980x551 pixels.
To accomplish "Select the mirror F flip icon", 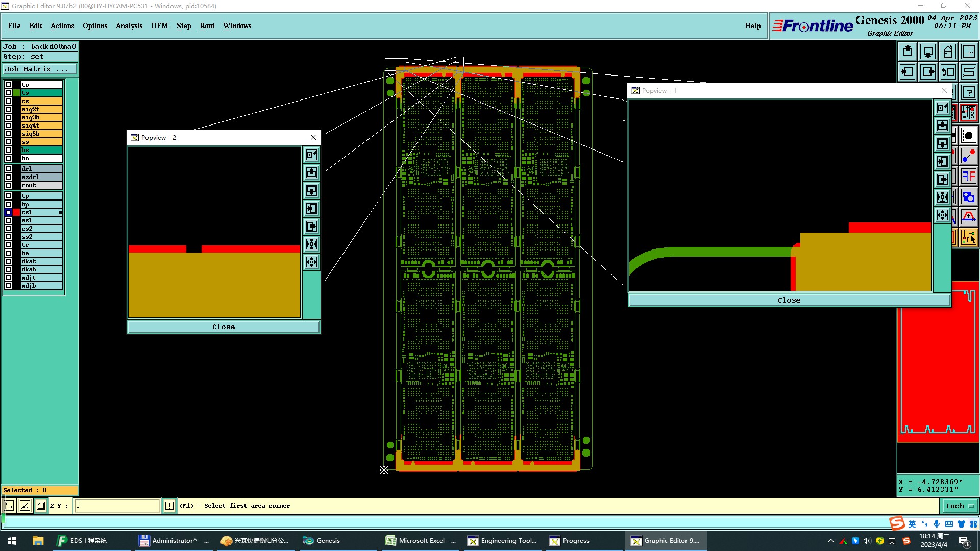I will tap(968, 177).
